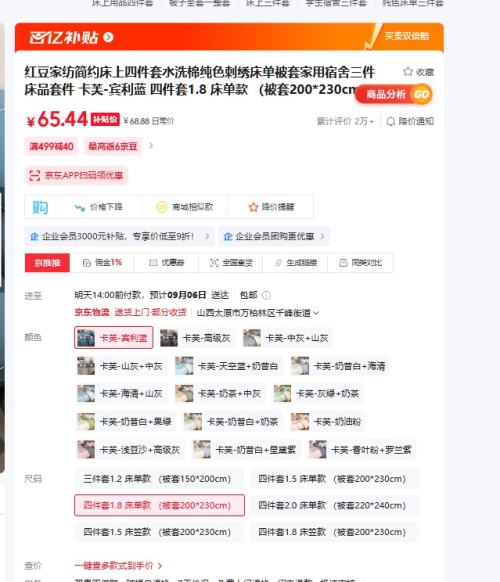Select size 四件套2.0 床单款
This screenshot has width=500, height=582.
pos(334,505)
